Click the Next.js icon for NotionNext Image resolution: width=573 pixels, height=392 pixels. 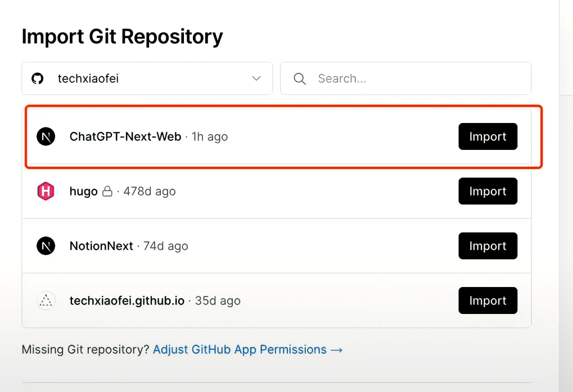click(46, 245)
